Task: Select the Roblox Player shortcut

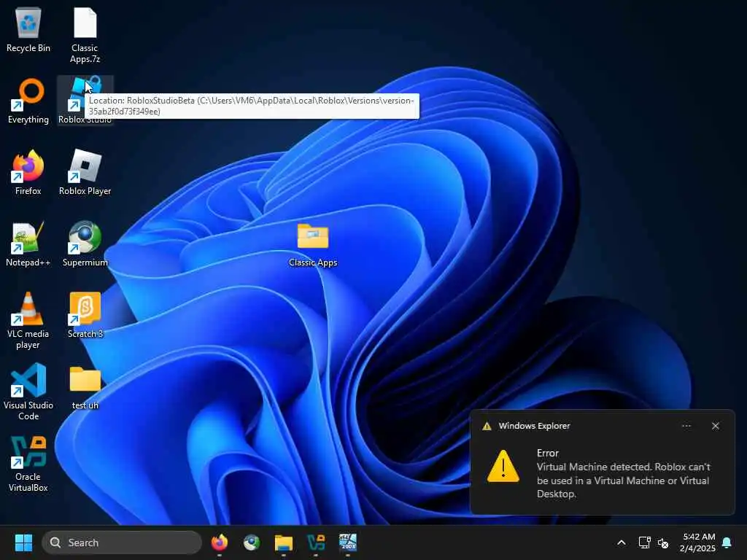Action: 85,172
